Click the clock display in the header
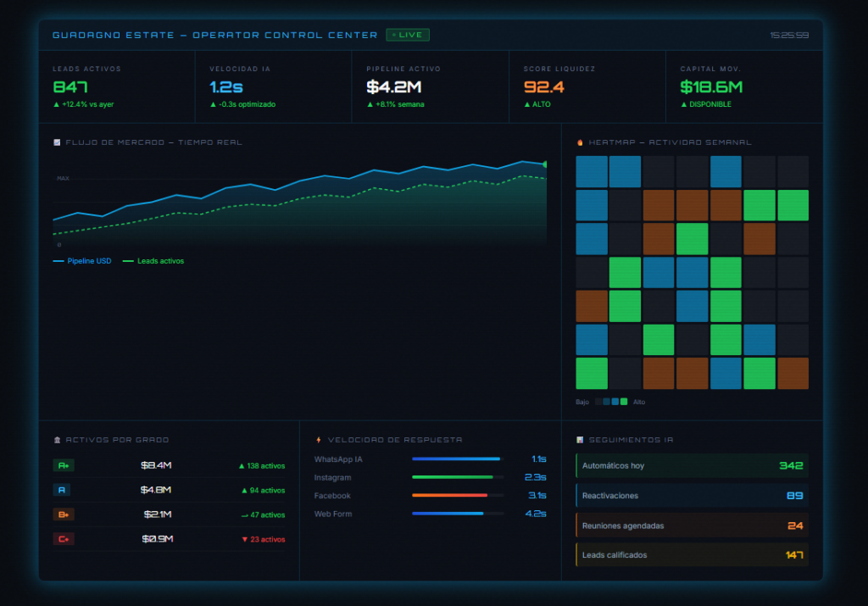This screenshot has width=868, height=606. 789,35
